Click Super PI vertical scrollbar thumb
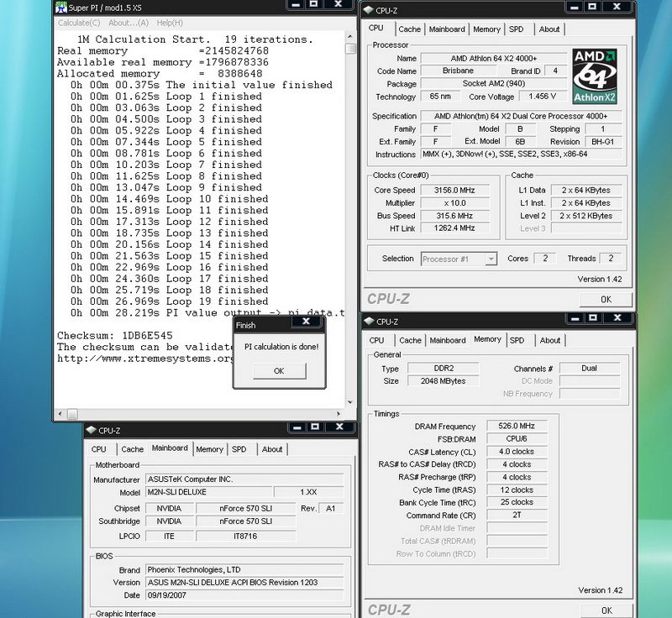672x618 pixels. click(x=350, y=49)
